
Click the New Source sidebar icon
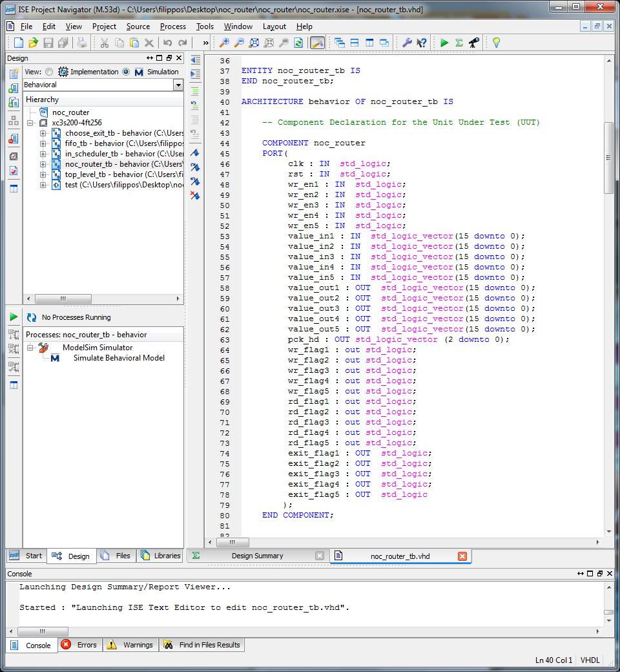coord(14,74)
